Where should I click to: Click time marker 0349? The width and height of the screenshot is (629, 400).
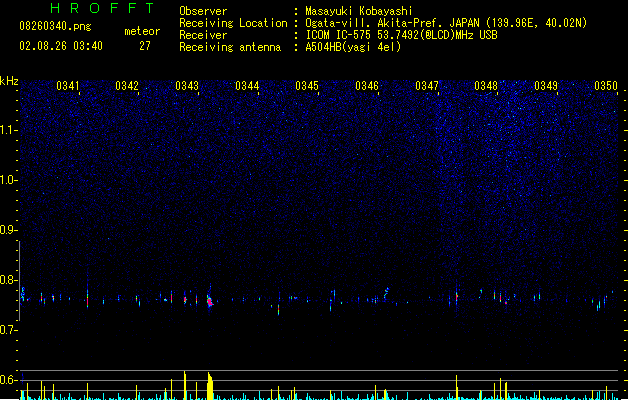[x=546, y=86]
